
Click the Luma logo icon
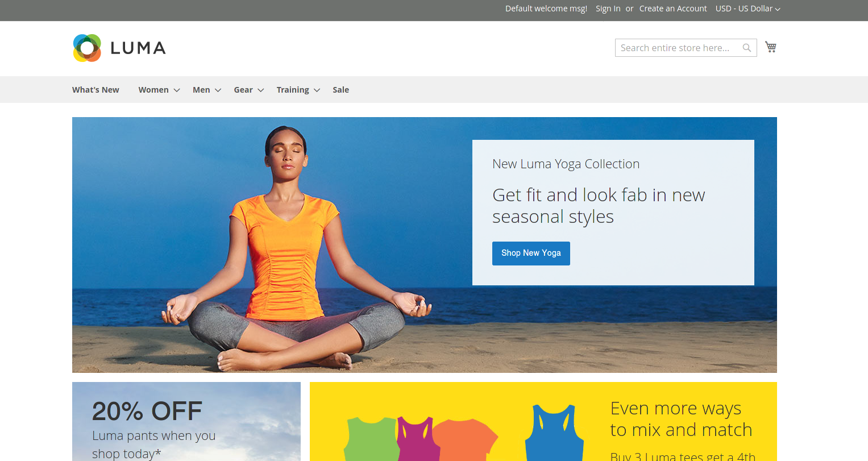tap(87, 48)
